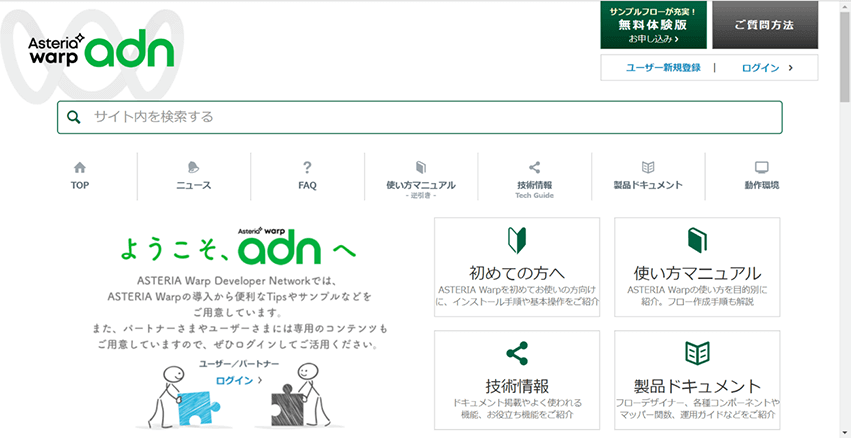Click the gray puzzle piece illustration

[289, 407]
